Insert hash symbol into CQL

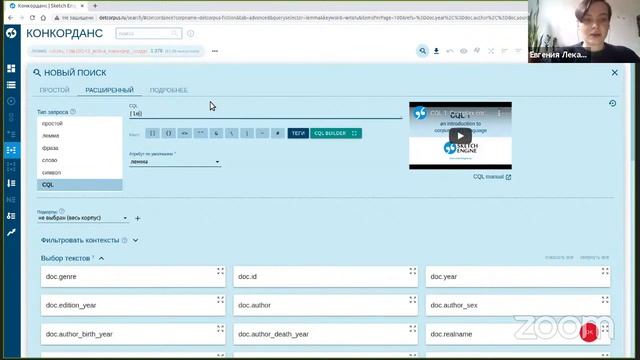pyautogui.click(x=278, y=133)
